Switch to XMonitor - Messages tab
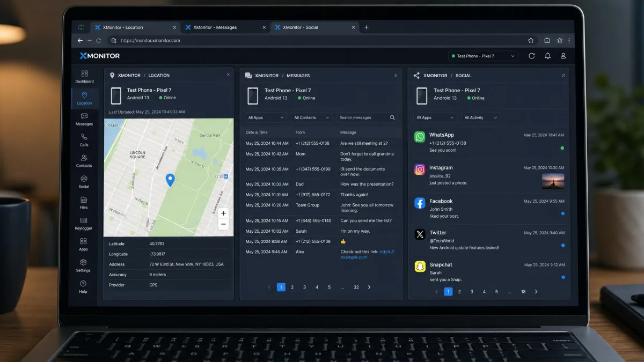 click(x=224, y=27)
